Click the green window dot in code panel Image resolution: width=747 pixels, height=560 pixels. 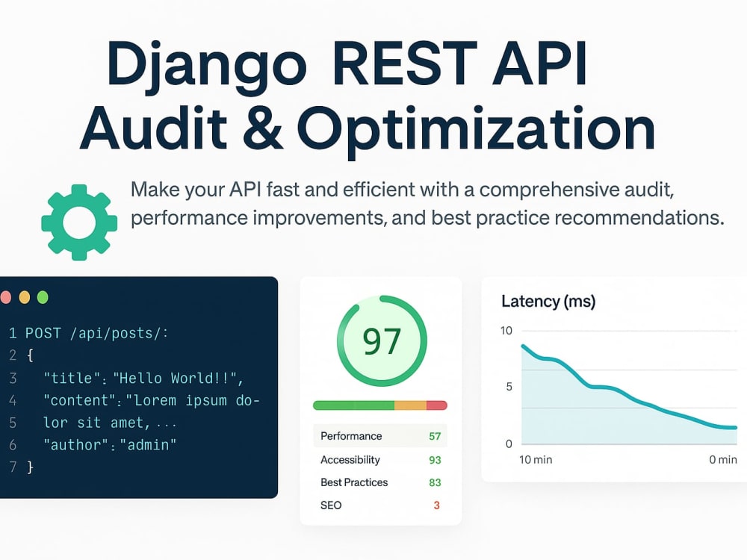(x=43, y=297)
